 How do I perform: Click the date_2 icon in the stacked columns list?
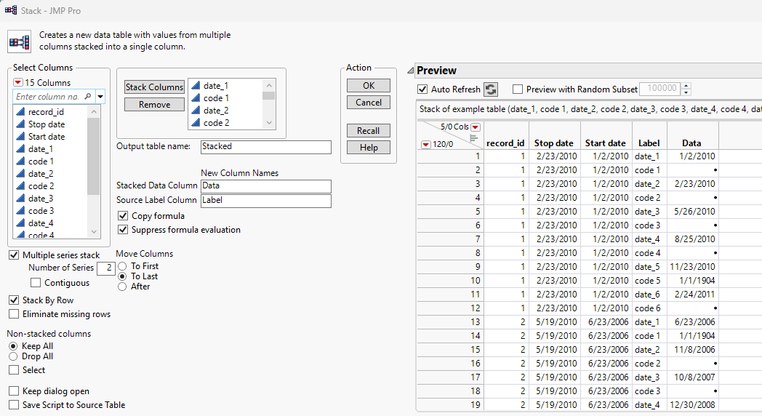click(x=196, y=110)
